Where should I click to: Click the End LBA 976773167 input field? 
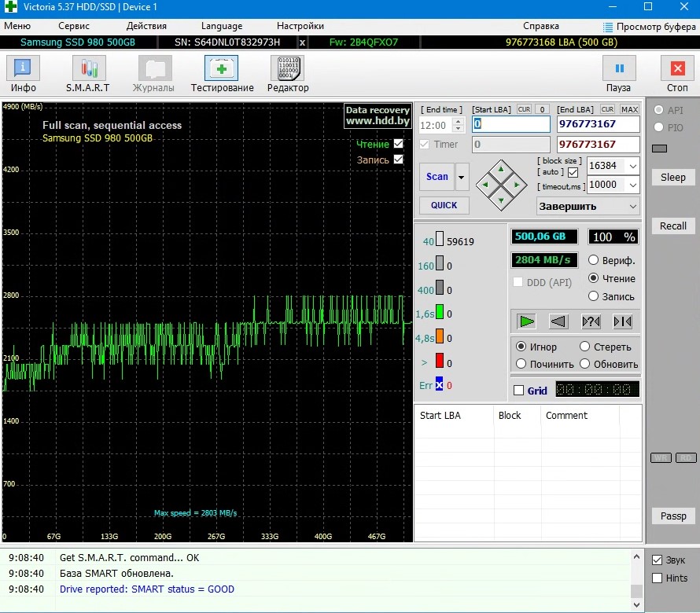[599, 124]
